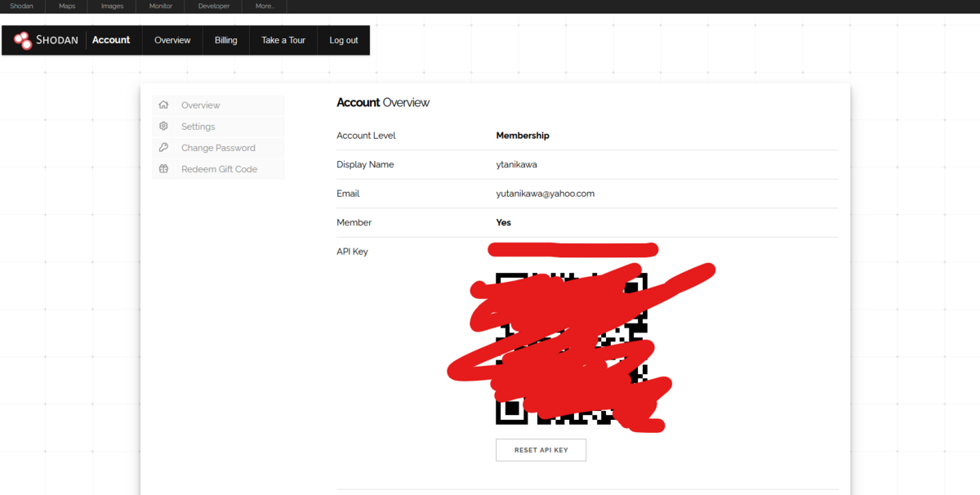This screenshot has width=980, height=495.
Task: Click the display name ytanikawa
Action: pos(517,165)
